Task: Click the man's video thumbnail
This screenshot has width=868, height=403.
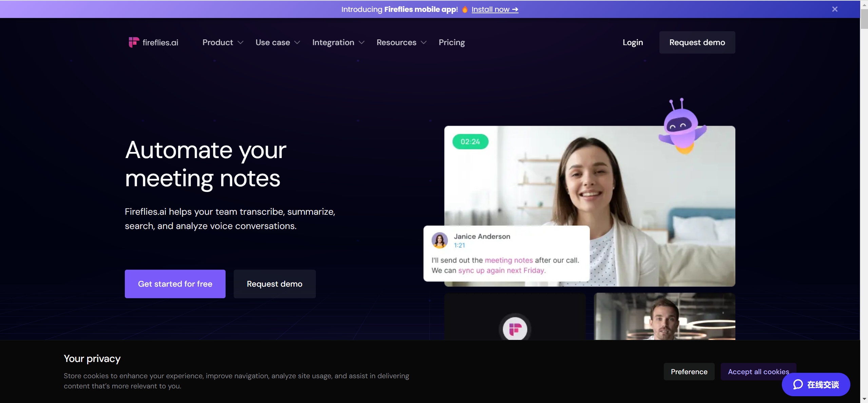Action: pyautogui.click(x=664, y=316)
